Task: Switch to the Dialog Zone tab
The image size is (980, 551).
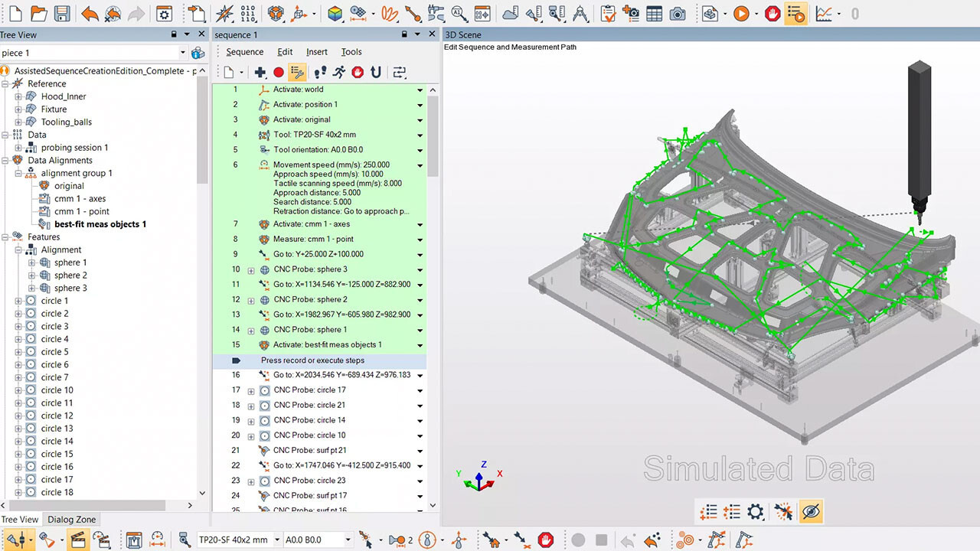Action: click(72, 520)
